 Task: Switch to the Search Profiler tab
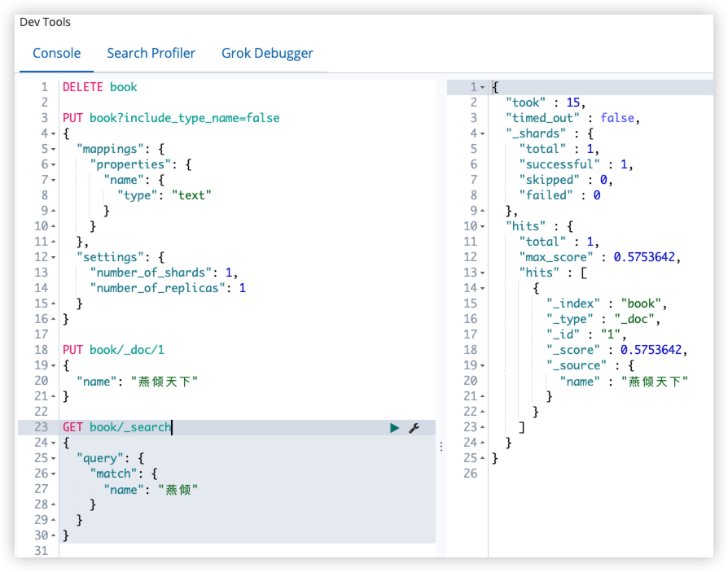(151, 54)
